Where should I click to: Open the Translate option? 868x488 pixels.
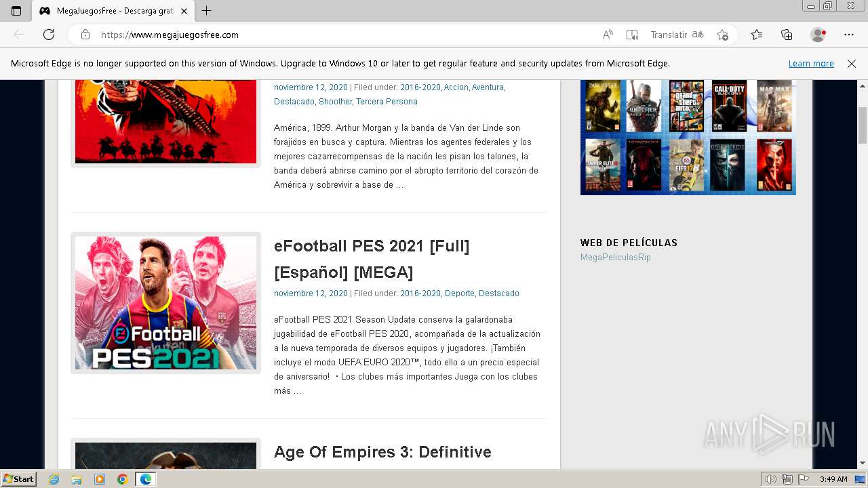tap(677, 35)
